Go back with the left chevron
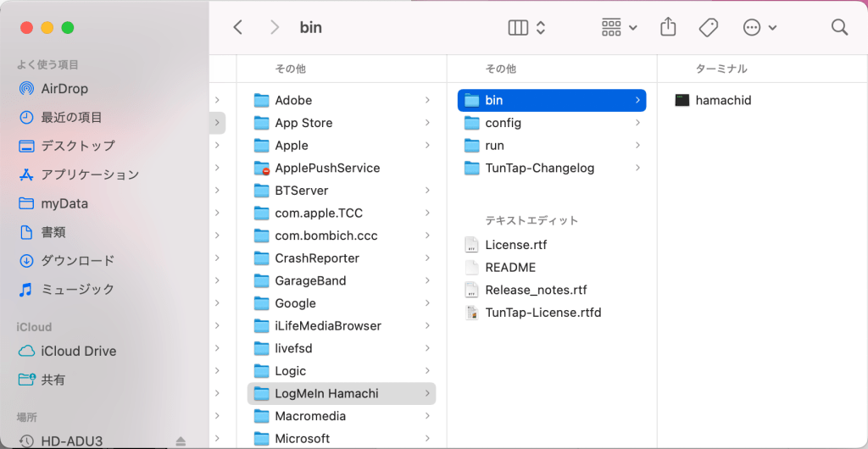Image resolution: width=868 pixels, height=449 pixels. coord(237,27)
